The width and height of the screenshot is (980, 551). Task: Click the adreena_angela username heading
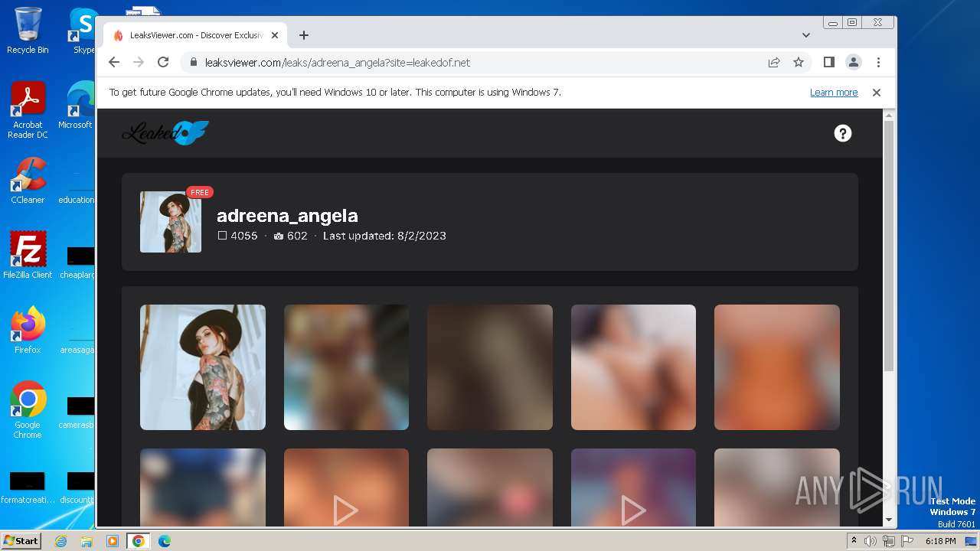pos(287,216)
